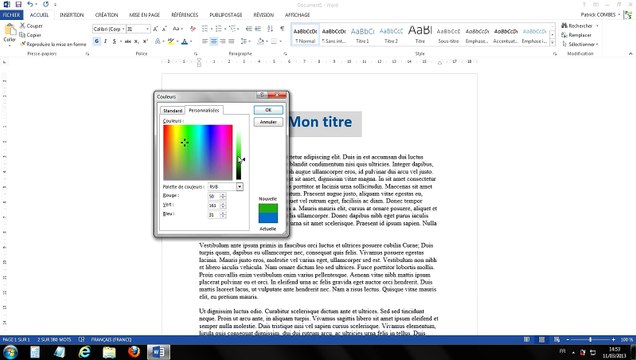Open Word in Windows taskbar
Image resolution: width=636 pixels, height=360 pixels.
point(158,352)
